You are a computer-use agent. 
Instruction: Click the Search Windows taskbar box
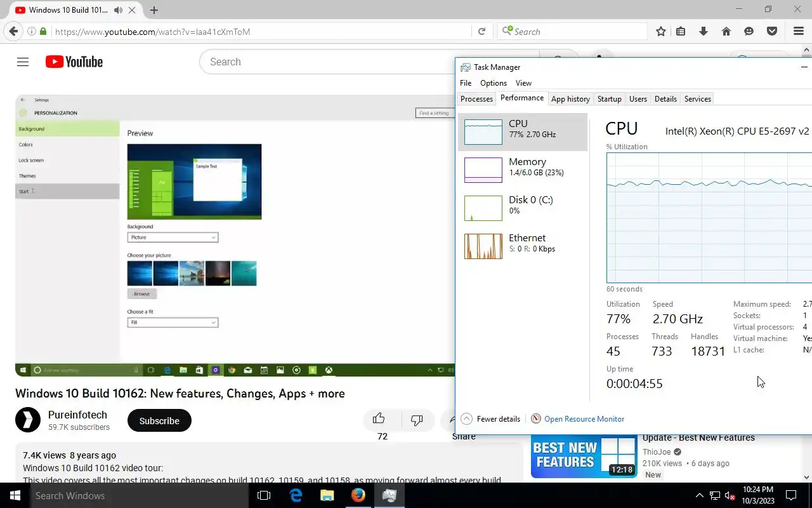[140, 495]
